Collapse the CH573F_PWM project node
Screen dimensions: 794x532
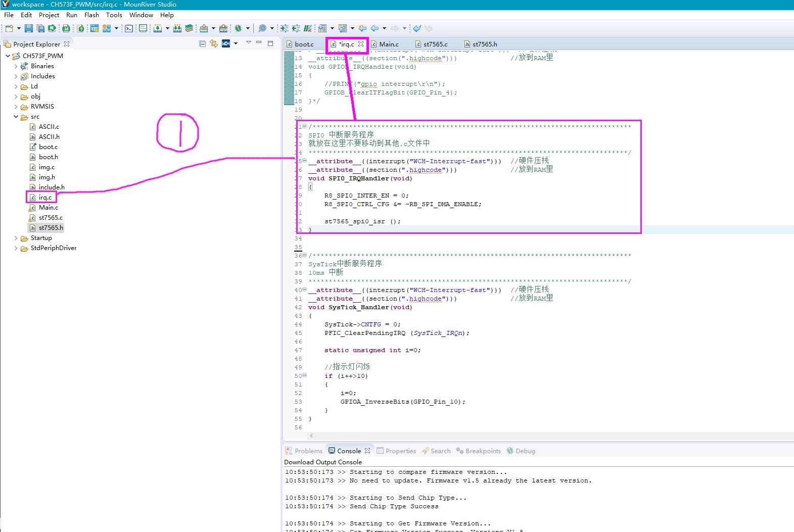(8, 56)
